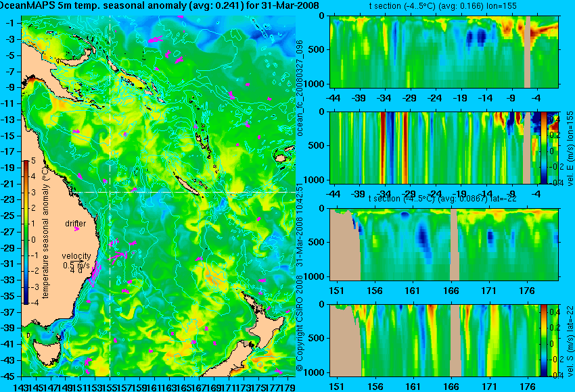Click the magenta drifter marker under the drifter label
The image size is (575, 392).
click(76, 229)
